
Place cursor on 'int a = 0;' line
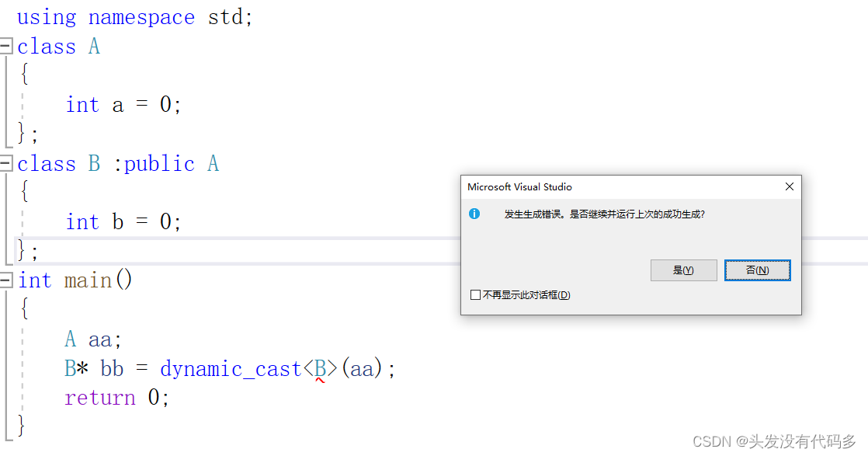click(x=123, y=105)
